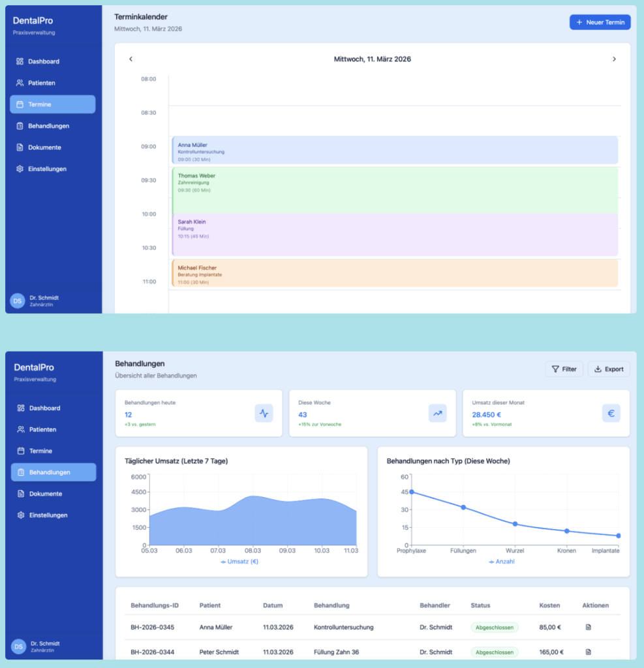Open Michael Fischer's Beratung Implantate appointment
The height and width of the screenshot is (668, 644).
[395, 273]
